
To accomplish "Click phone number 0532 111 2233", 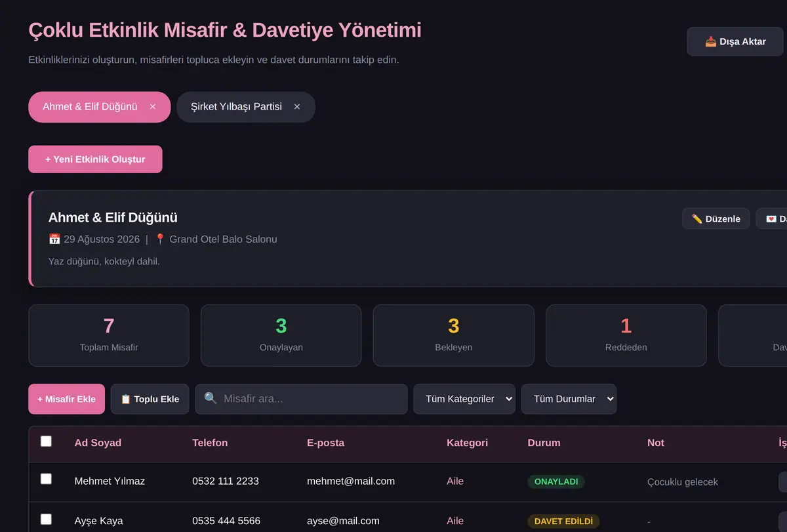I will [226, 481].
